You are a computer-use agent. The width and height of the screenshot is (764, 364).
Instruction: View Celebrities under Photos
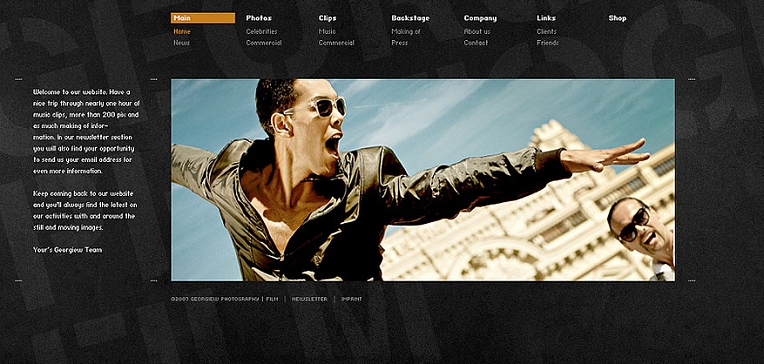coord(261,31)
